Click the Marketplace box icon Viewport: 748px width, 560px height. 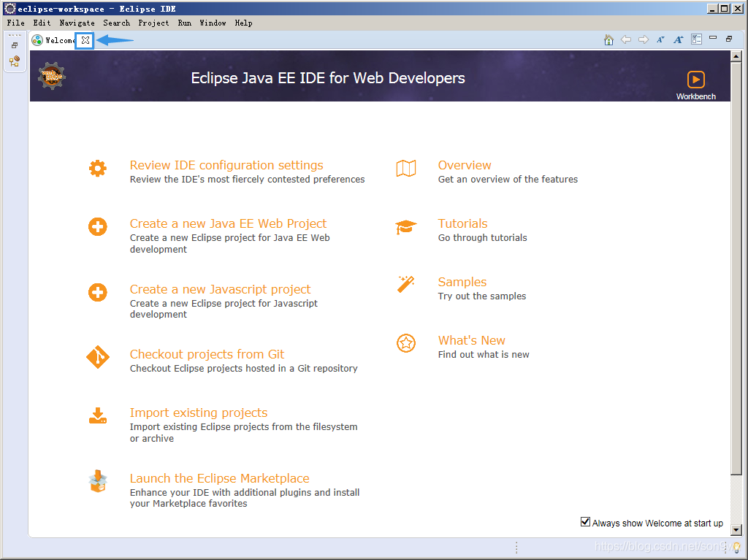point(98,481)
